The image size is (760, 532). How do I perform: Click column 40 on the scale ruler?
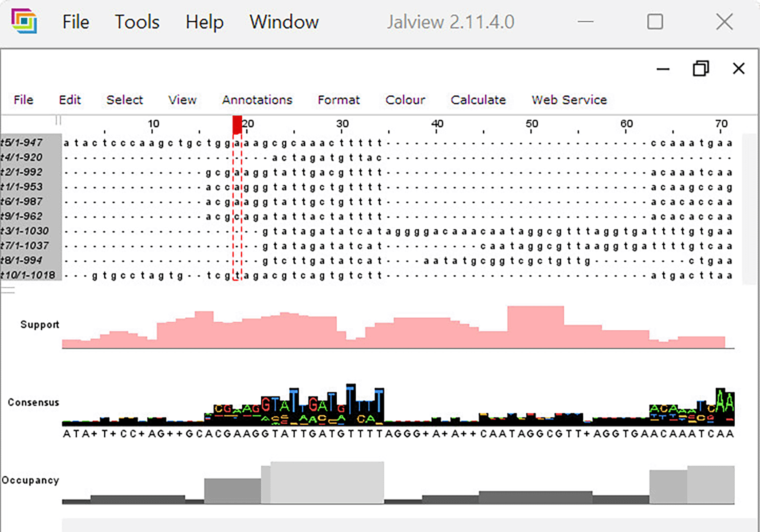click(x=437, y=124)
